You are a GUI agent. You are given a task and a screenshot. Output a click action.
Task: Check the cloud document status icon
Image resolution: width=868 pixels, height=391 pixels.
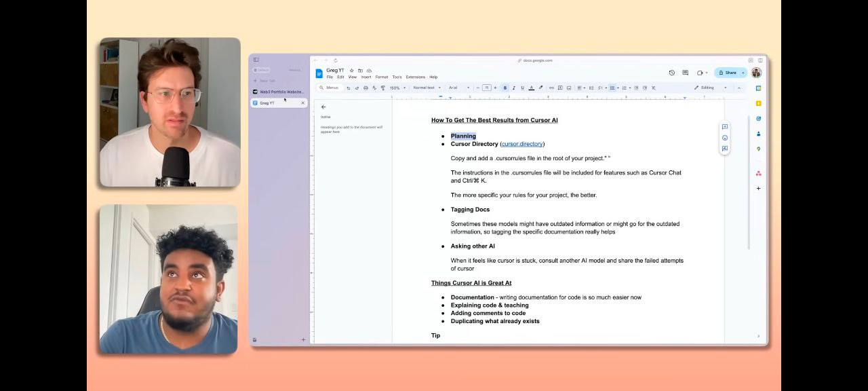pyautogui.click(x=369, y=71)
